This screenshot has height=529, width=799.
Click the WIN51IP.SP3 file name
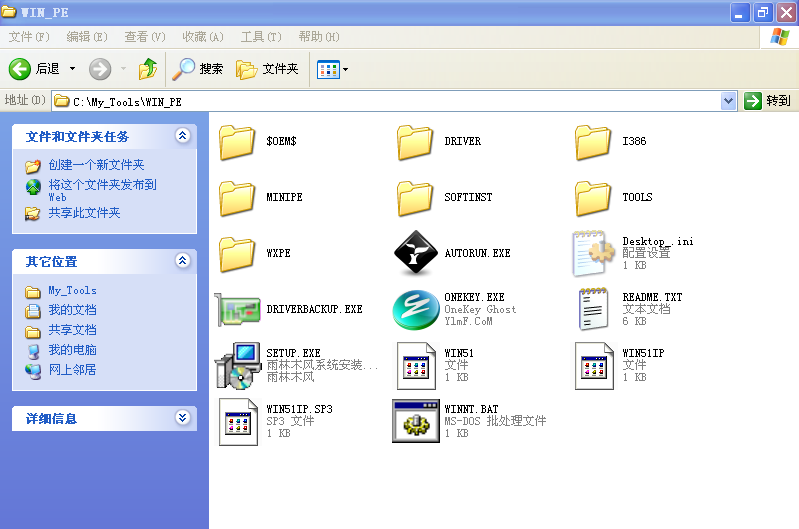[x=300, y=409]
